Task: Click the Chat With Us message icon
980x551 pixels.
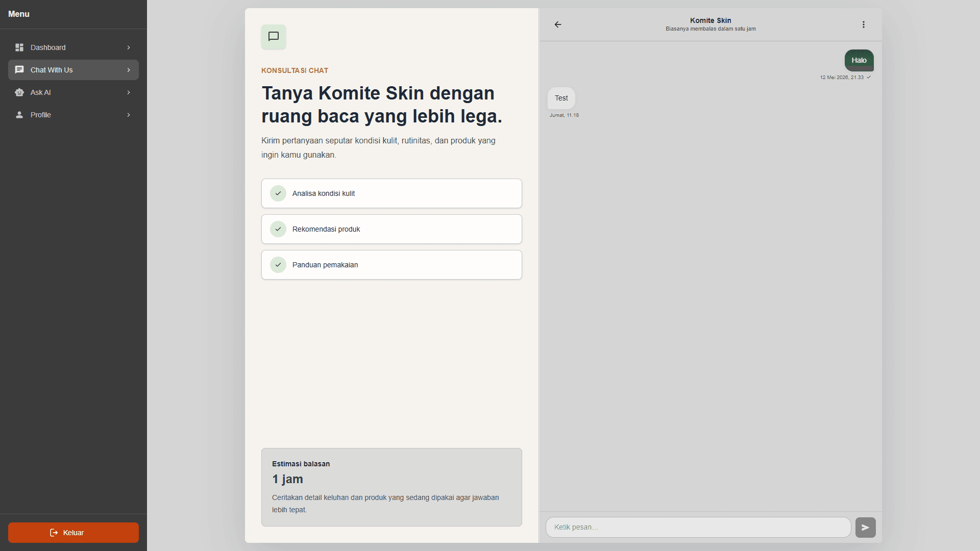Action: click(x=19, y=70)
